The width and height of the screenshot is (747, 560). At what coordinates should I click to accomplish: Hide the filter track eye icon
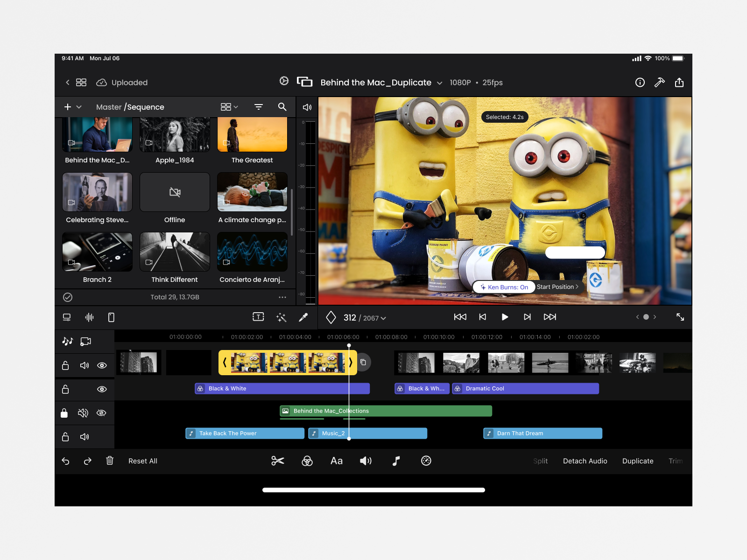click(102, 389)
